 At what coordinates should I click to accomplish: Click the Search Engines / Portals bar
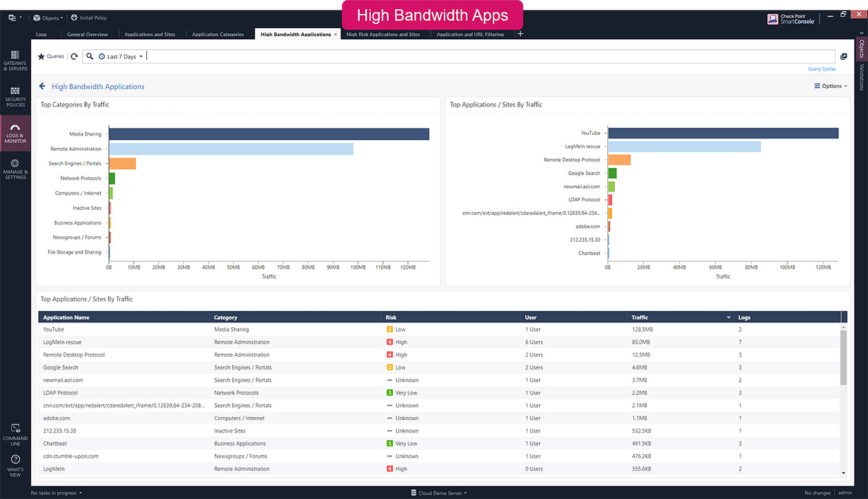click(x=122, y=164)
